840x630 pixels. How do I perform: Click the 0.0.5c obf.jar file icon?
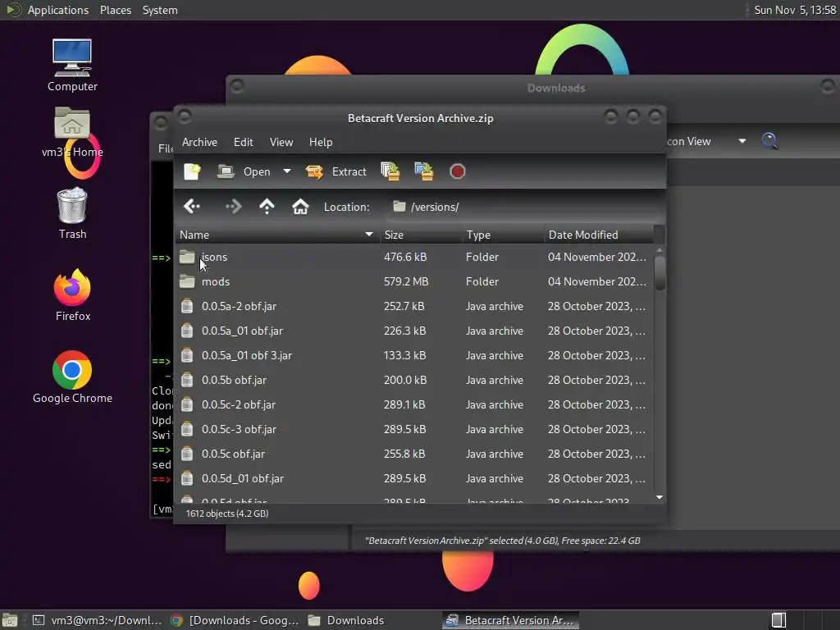point(187,454)
